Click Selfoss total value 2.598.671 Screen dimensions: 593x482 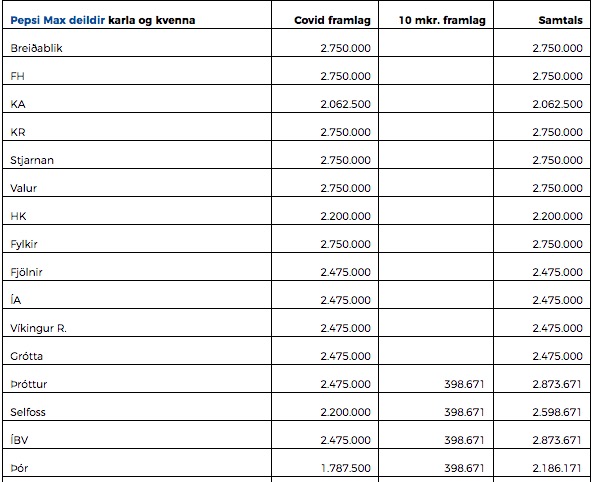pyautogui.click(x=557, y=412)
